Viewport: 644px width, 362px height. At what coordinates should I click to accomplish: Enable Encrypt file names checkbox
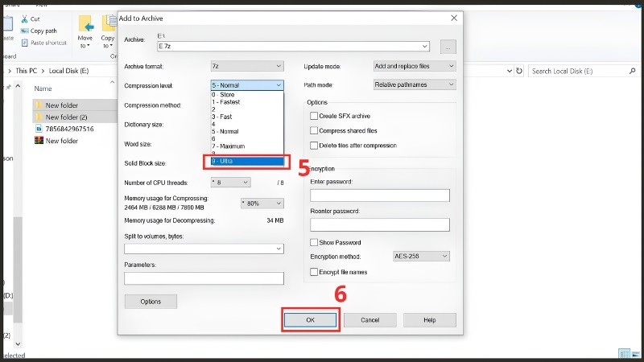tap(314, 272)
